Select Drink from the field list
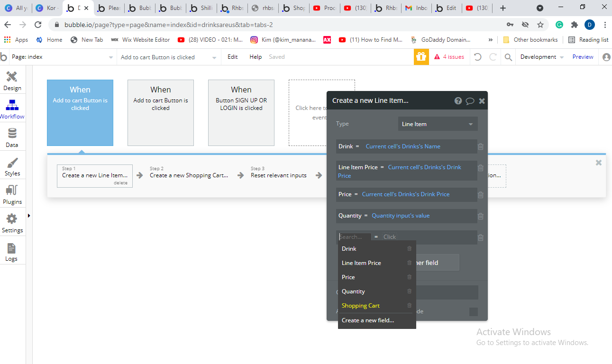Viewport: 612px width, 364px height. 349,249
